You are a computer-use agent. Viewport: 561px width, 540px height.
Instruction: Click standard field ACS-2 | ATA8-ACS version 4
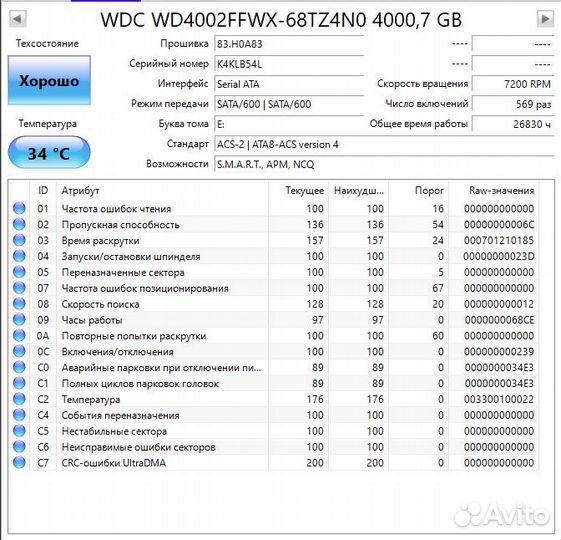[384, 145]
